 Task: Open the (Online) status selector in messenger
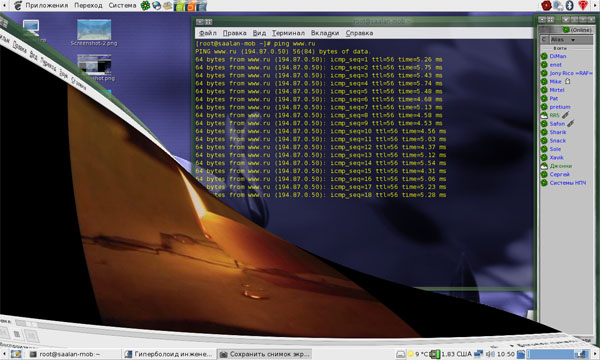point(577,30)
